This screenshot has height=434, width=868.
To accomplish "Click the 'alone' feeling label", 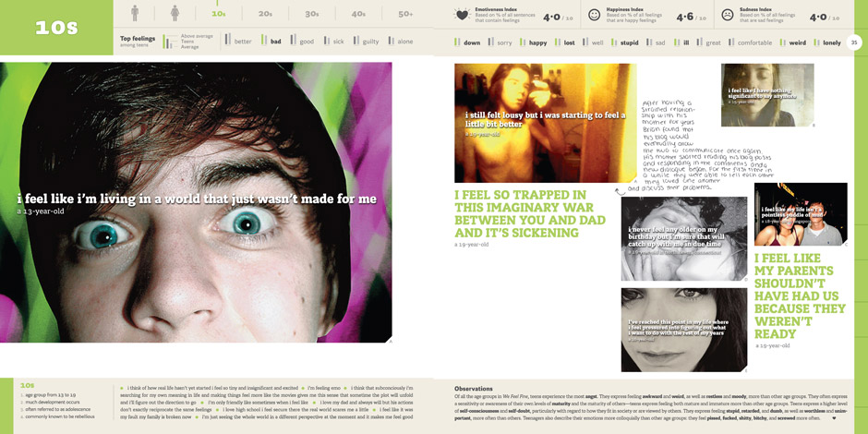I will pyautogui.click(x=404, y=42).
